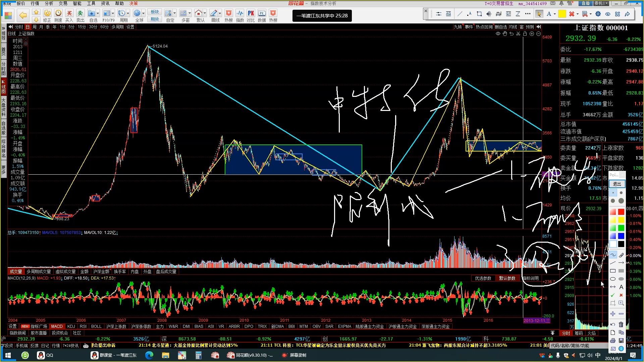Select the smallest pen size dot
Screen dimensions: 644x362
coord(613,193)
